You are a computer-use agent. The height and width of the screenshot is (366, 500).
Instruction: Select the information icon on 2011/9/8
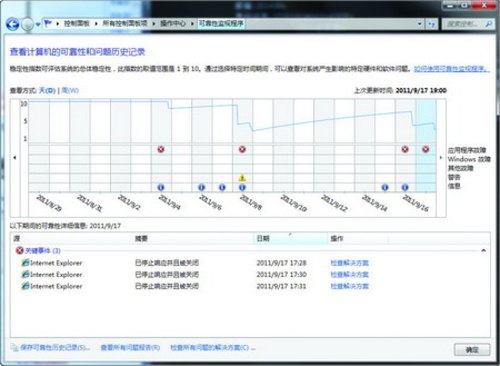click(x=242, y=187)
